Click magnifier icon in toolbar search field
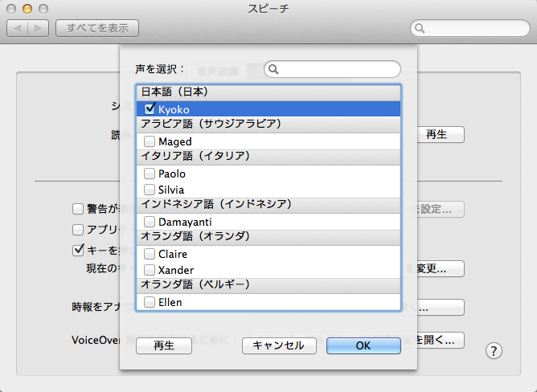 (420, 28)
